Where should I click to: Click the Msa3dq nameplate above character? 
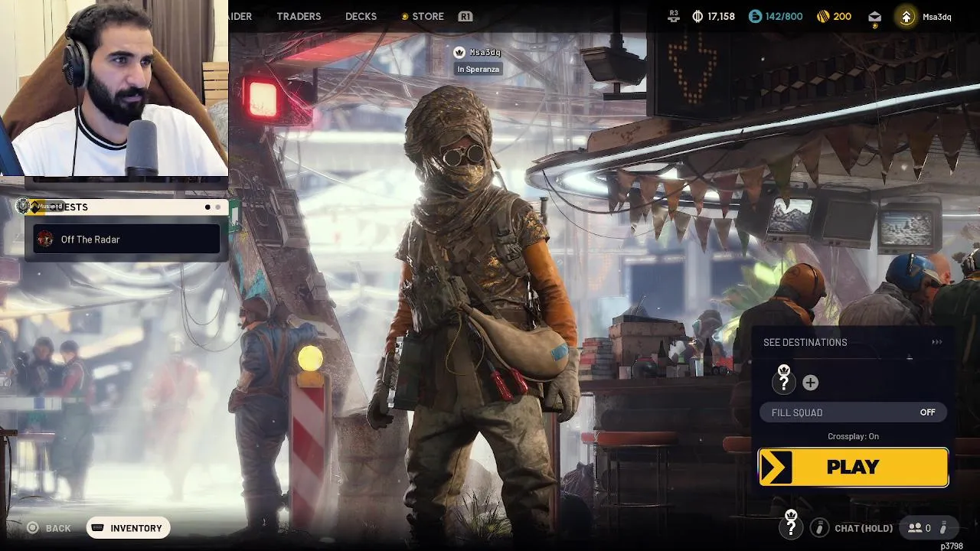pyautogui.click(x=485, y=52)
